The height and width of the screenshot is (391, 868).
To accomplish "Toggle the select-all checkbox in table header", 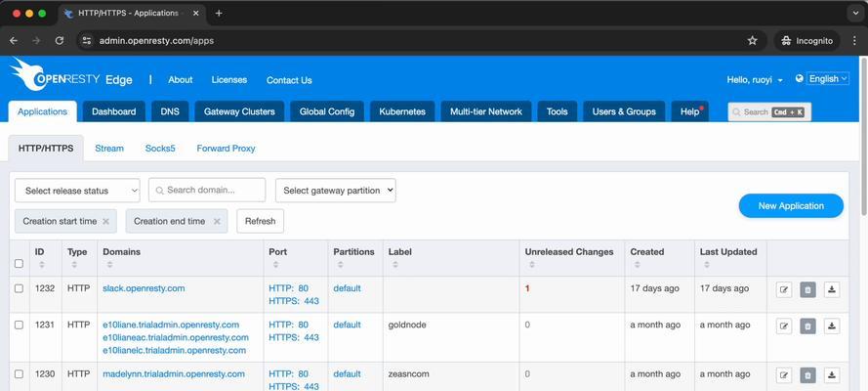I will click(x=19, y=264).
